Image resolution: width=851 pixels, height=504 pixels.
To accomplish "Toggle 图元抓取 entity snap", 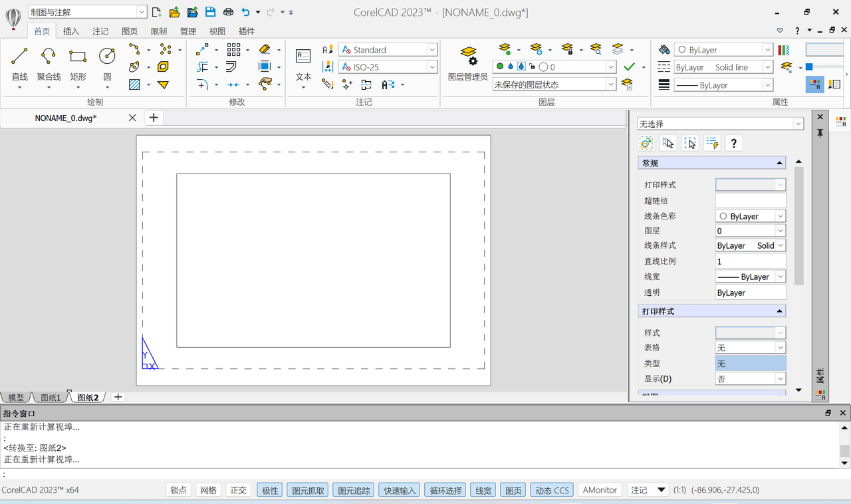I will pyautogui.click(x=307, y=489).
